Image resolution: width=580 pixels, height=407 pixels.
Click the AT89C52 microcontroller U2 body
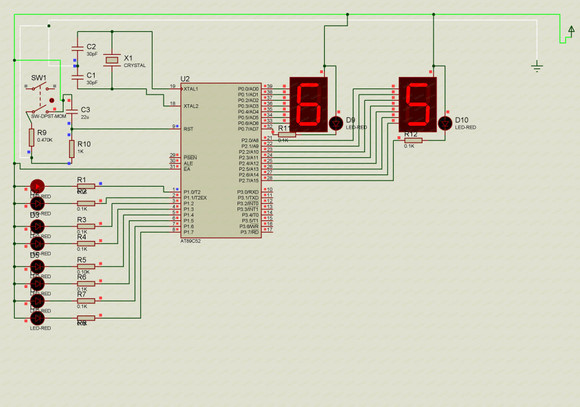(221, 160)
